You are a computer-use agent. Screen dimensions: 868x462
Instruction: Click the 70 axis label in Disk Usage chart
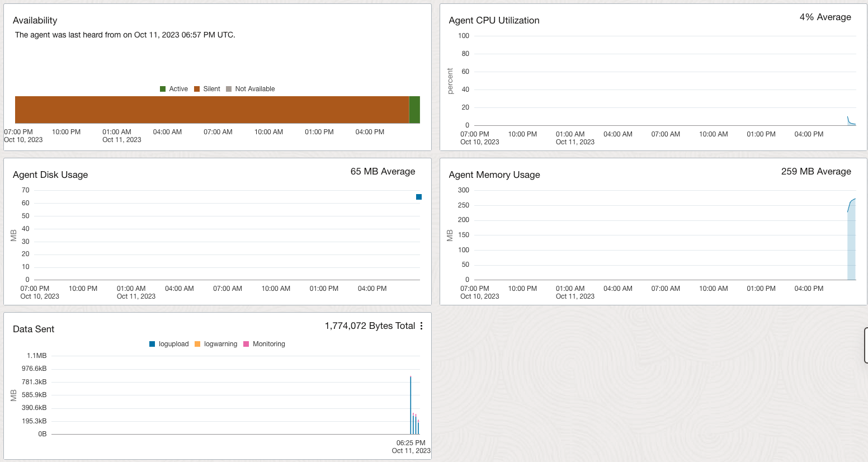[26, 190]
